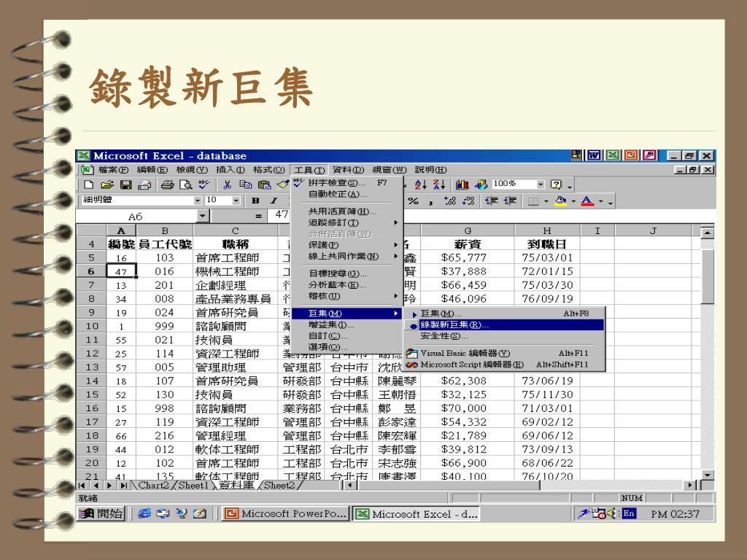Click the Increase Indent icon
Screen dimensions: 747x560
pos(510,201)
